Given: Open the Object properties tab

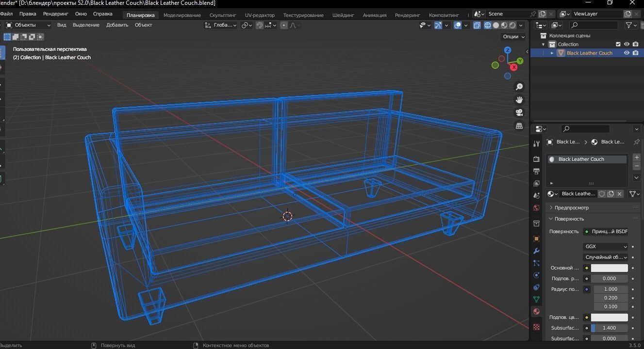Looking at the screenshot, I should (x=536, y=238).
